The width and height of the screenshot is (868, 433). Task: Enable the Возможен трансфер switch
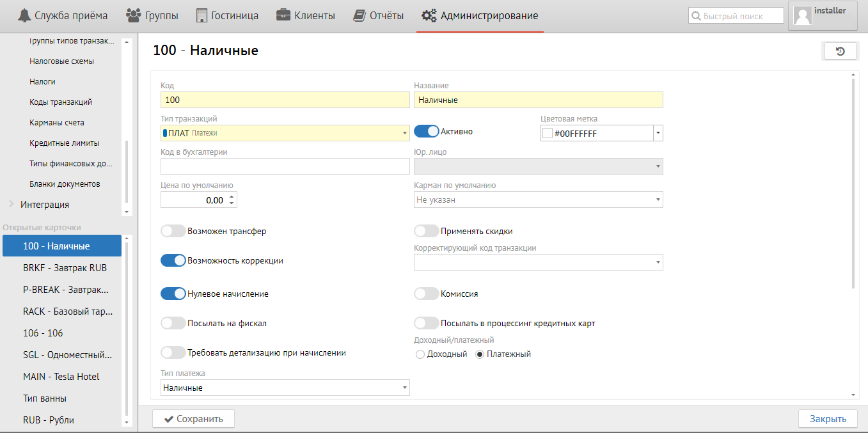click(x=173, y=231)
